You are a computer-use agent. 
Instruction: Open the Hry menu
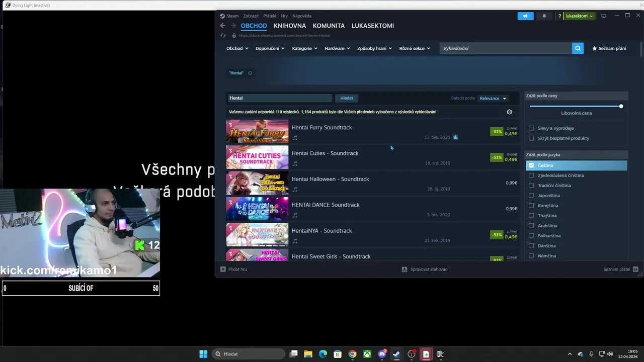pos(284,16)
